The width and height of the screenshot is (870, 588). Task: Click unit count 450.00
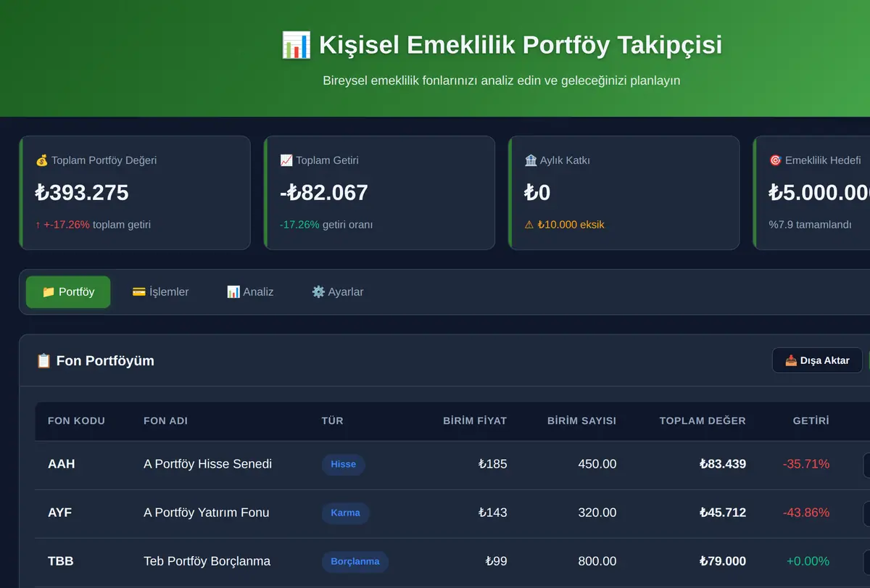597,464
